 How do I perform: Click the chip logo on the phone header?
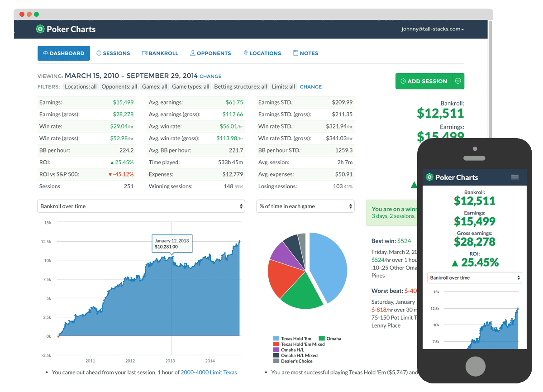pyautogui.click(x=429, y=177)
